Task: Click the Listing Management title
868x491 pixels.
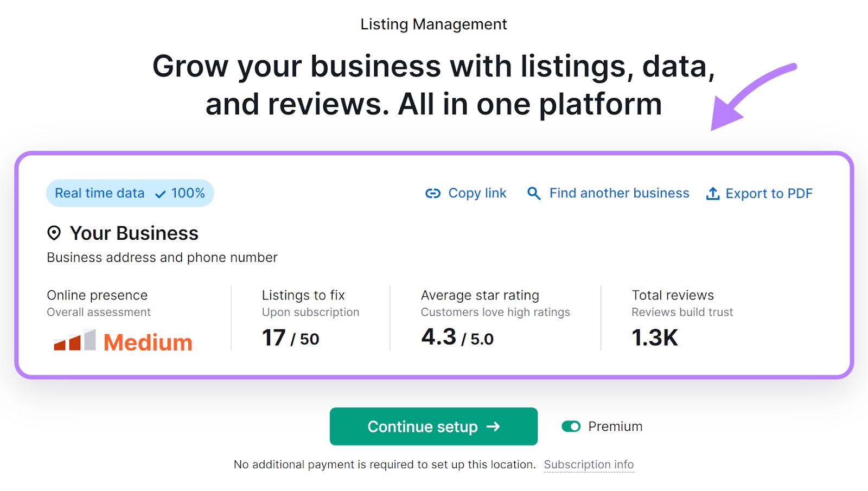Action: pyautogui.click(x=433, y=24)
